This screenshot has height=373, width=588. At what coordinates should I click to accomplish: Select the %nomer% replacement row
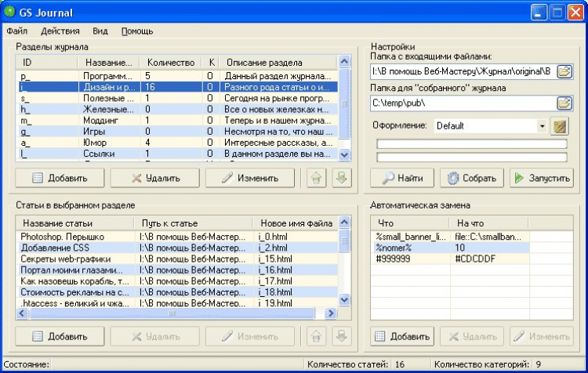pyautogui.click(x=450, y=248)
